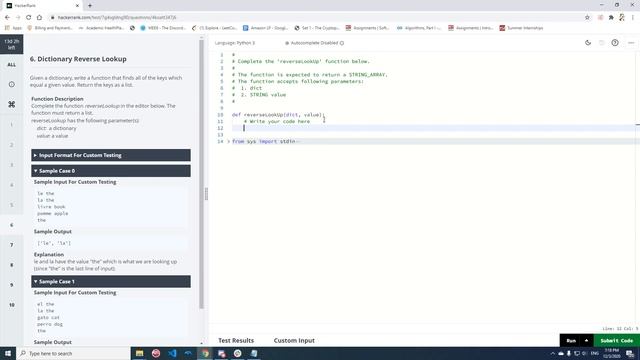
Task: Collapse the Sample Case 0 section
Action: tap(111, 171)
